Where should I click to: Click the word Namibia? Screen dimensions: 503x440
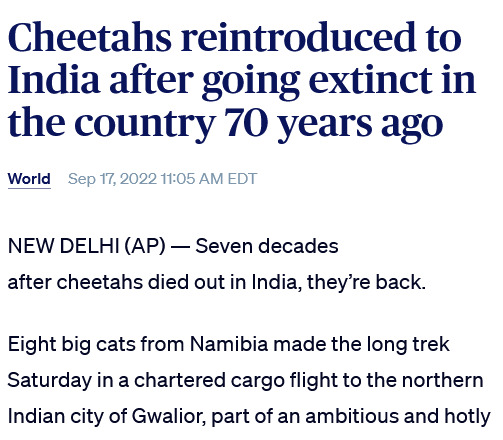click(229, 344)
